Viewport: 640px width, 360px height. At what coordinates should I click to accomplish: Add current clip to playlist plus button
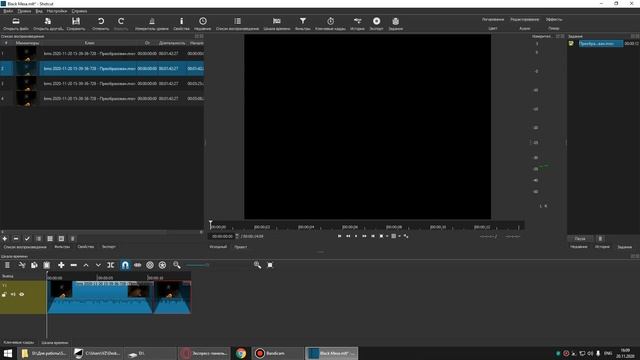point(5,239)
